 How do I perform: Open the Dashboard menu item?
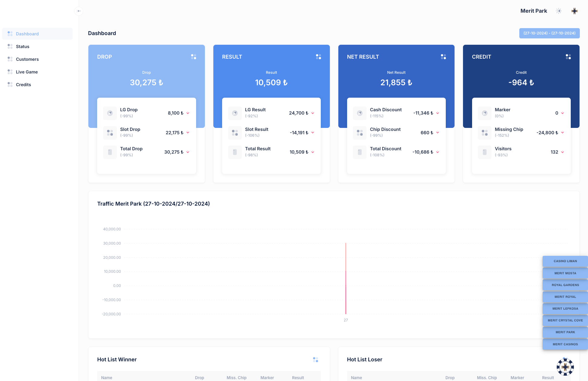[x=37, y=34]
